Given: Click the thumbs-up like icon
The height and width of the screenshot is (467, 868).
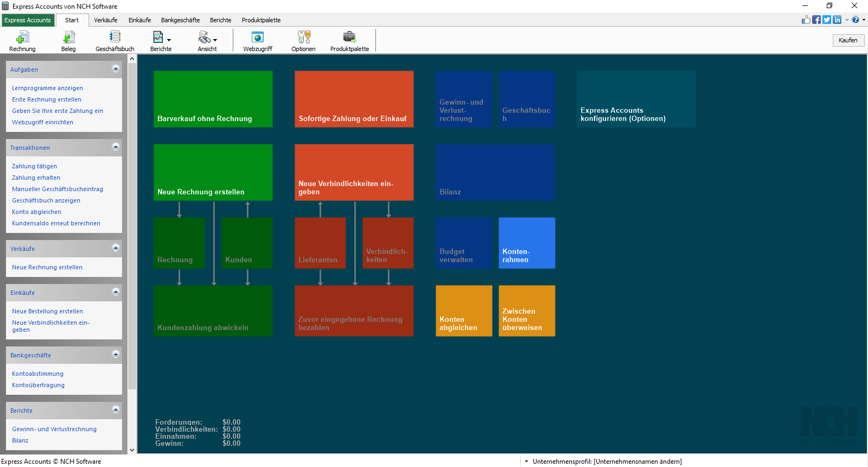Looking at the screenshot, I should (x=806, y=20).
